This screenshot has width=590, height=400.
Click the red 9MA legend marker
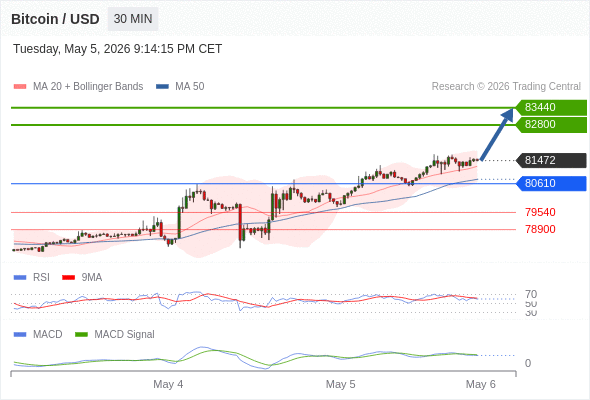click(x=68, y=278)
